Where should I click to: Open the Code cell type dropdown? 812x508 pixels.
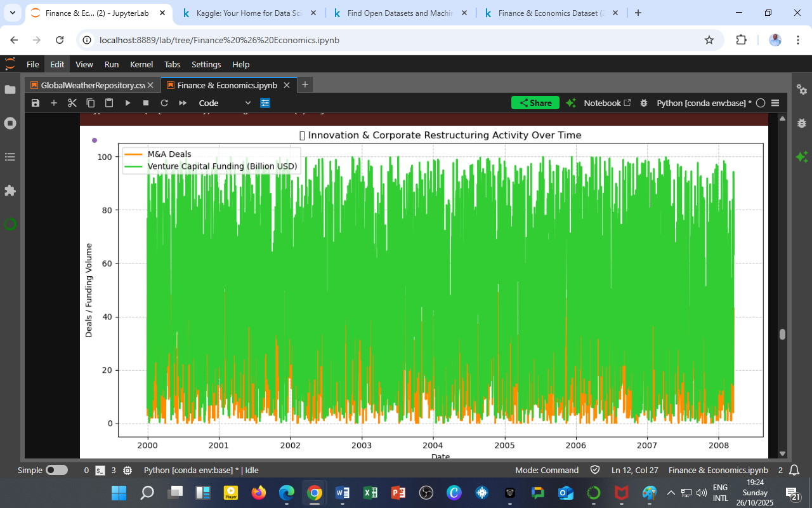[x=225, y=103]
